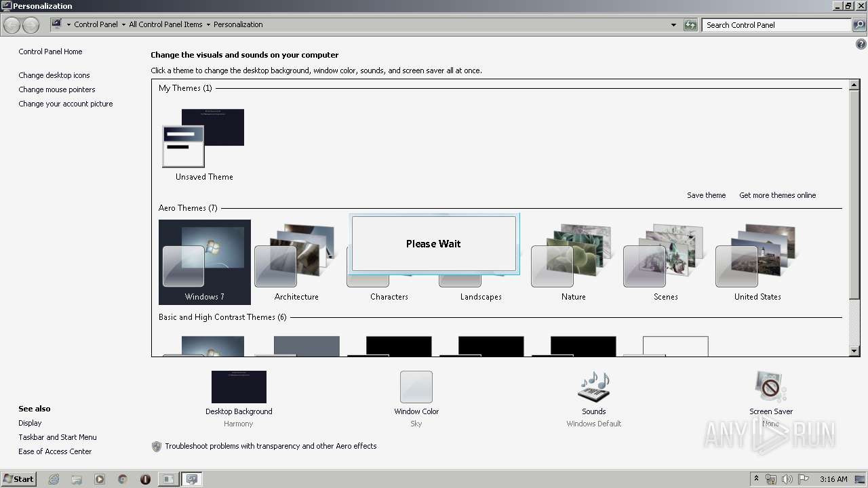
Task: Open the Chrome taskbar icon
Action: click(123, 479)
